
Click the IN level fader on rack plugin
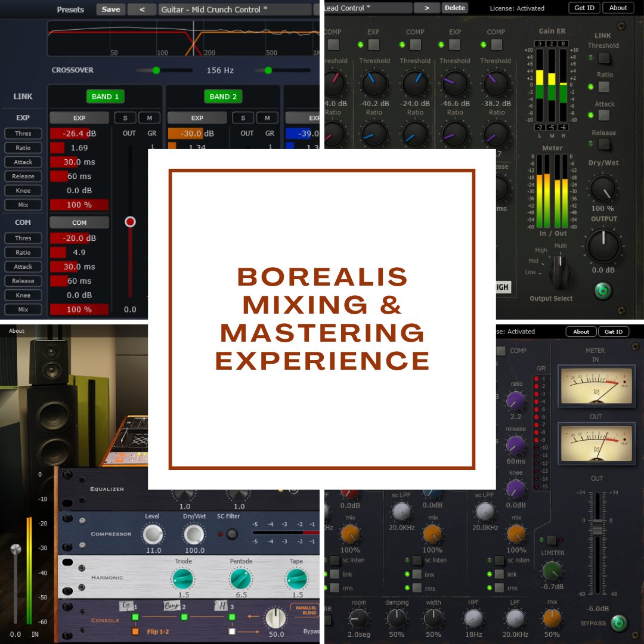[16, 550]
